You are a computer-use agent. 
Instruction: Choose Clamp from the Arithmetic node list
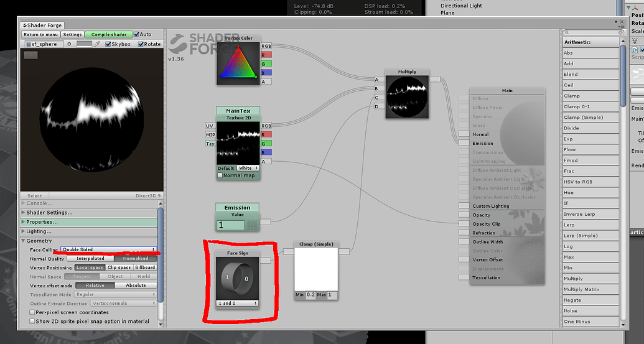[571, 96]
